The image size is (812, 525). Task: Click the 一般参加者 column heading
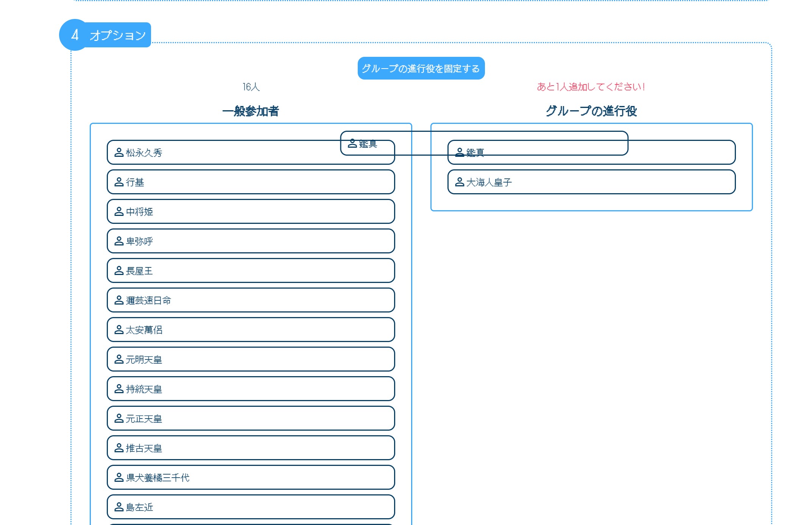tap(251, 111)
